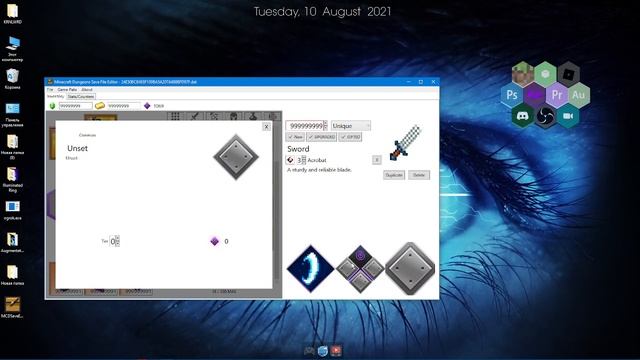This screenshot has width=640, height=360.
Task: Toggle the New item flag
Action: 295,137
